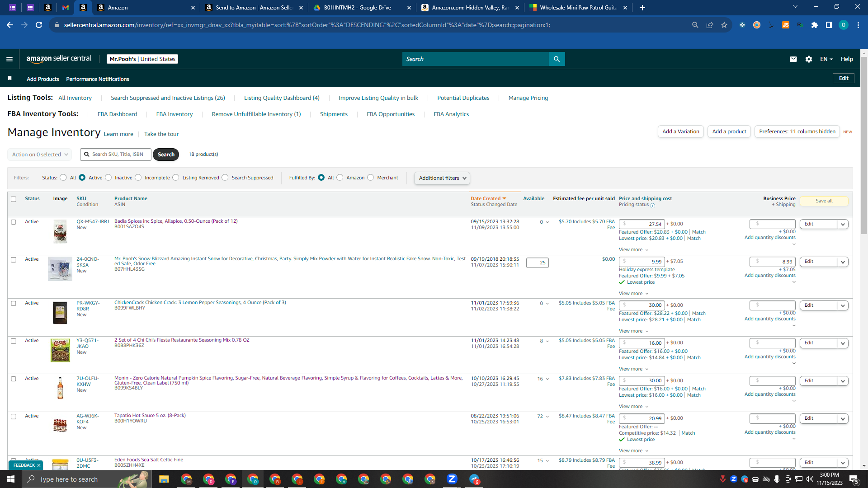Expand available quantity chevron for Tapatio row
The width and height of the screenshot is (868, 488).
tap(547, 417)
